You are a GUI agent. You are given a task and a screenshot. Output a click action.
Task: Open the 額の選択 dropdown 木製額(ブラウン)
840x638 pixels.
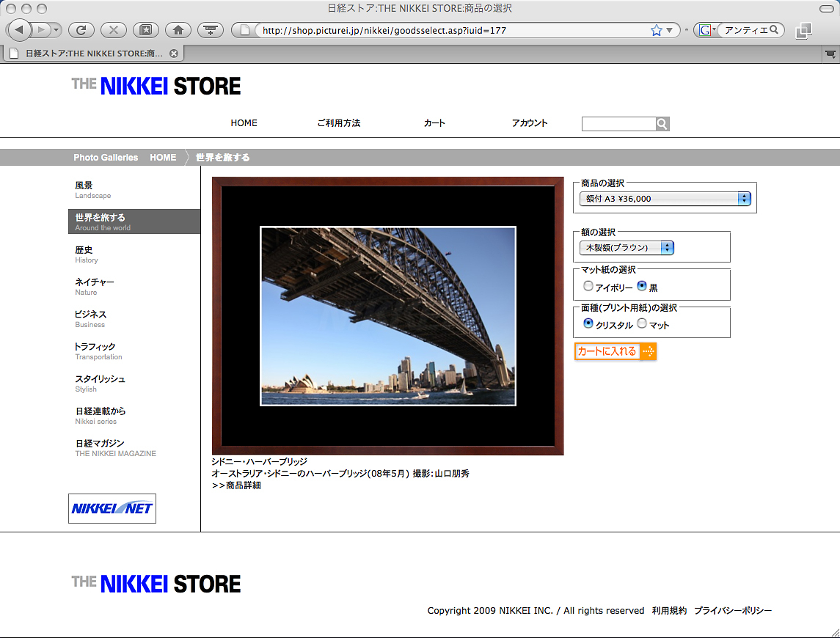click(x=627, y=247)
